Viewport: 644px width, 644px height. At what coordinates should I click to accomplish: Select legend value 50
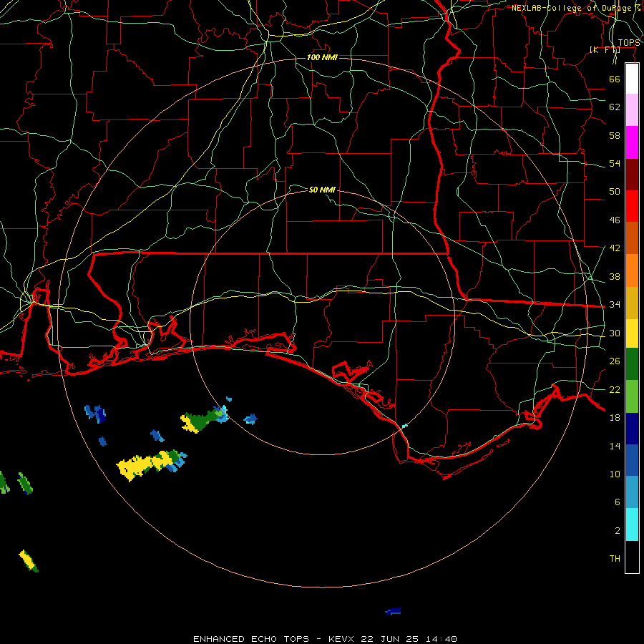(x=615, y=192)
